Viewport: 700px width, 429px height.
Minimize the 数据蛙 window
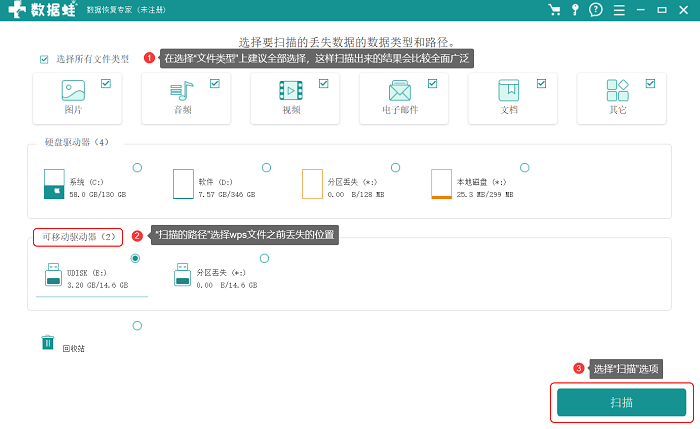pyautogui.click(x=641, y=10)
